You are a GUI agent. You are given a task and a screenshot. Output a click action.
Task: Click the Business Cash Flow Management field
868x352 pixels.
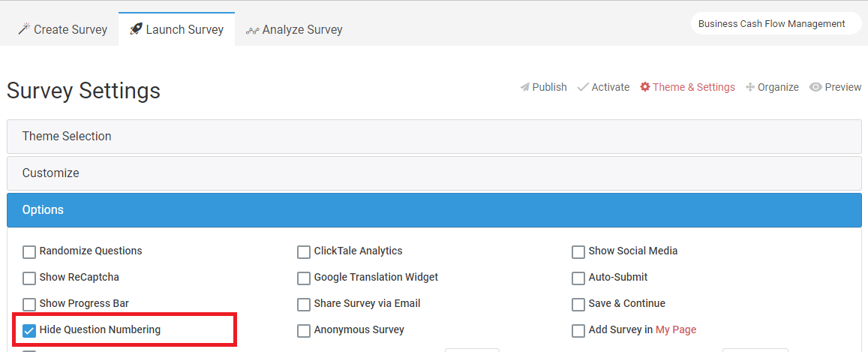point(776,24)
